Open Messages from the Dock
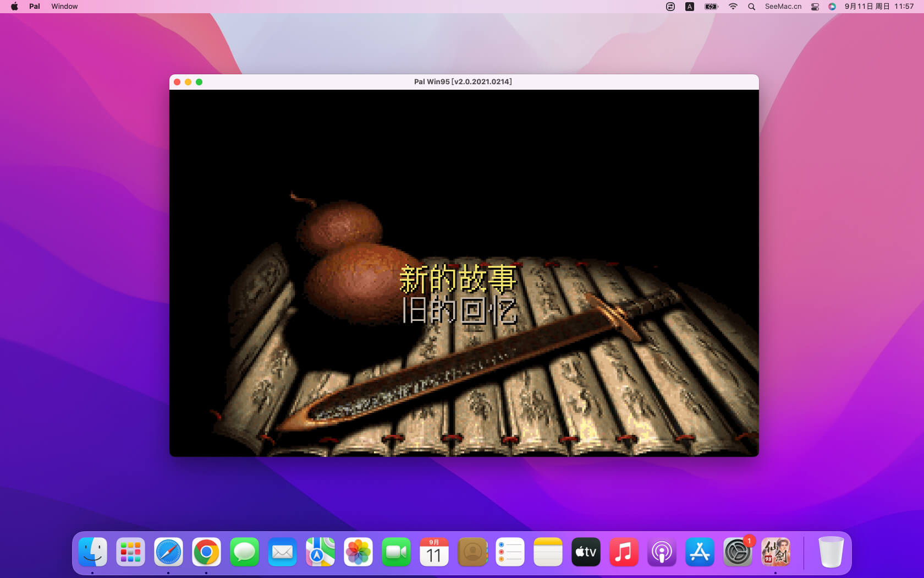 pyautogui.click(x=244, y=552)
